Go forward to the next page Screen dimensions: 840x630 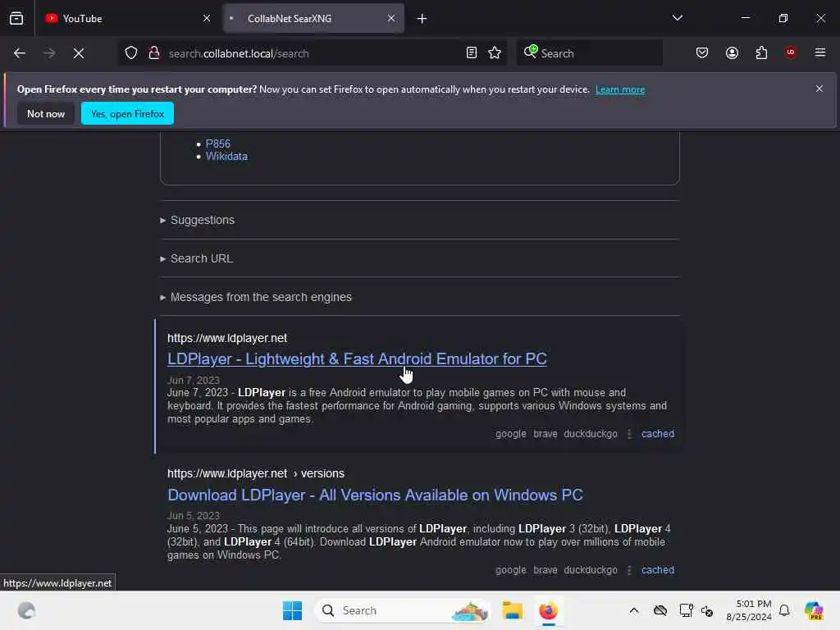49,53
